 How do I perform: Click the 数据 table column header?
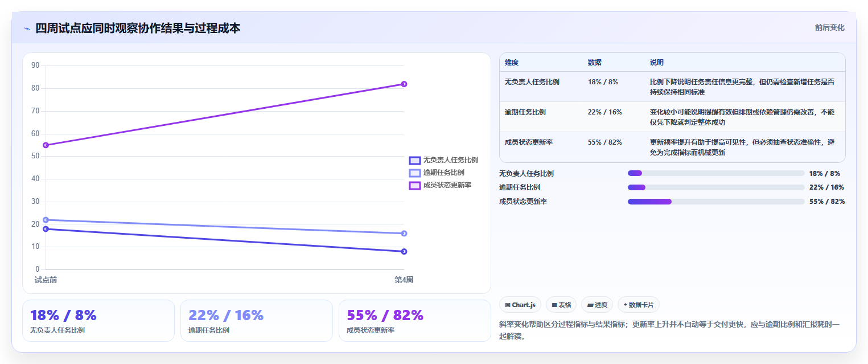coord(594,63)
